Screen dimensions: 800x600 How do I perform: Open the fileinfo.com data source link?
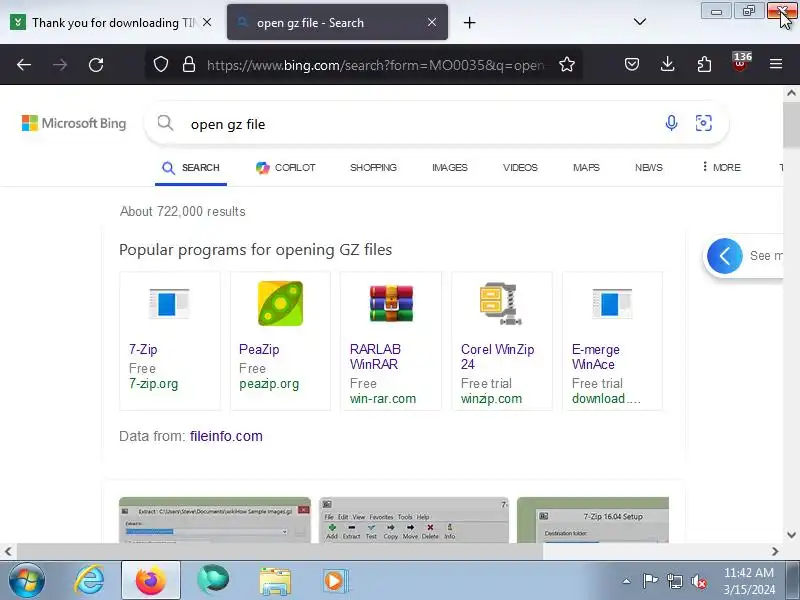(x=226, y=436)
